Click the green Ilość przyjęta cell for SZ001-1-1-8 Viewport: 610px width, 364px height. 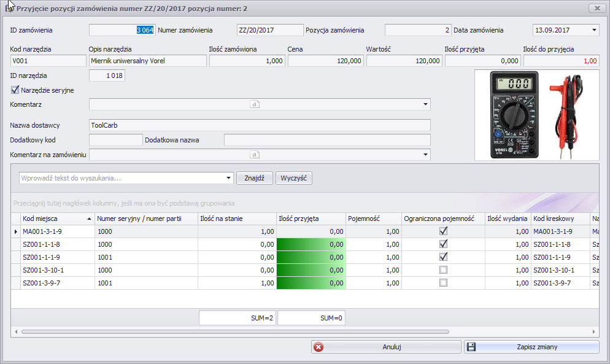tap(311, 244)
